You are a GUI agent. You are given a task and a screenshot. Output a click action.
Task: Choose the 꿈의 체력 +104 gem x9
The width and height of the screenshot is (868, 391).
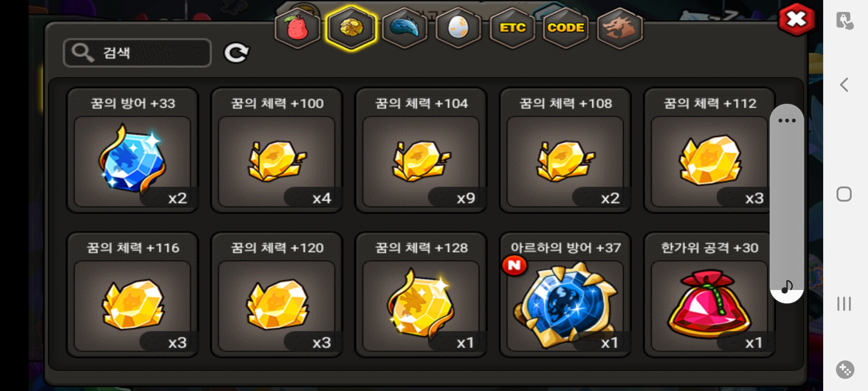[x=421, y=150]
